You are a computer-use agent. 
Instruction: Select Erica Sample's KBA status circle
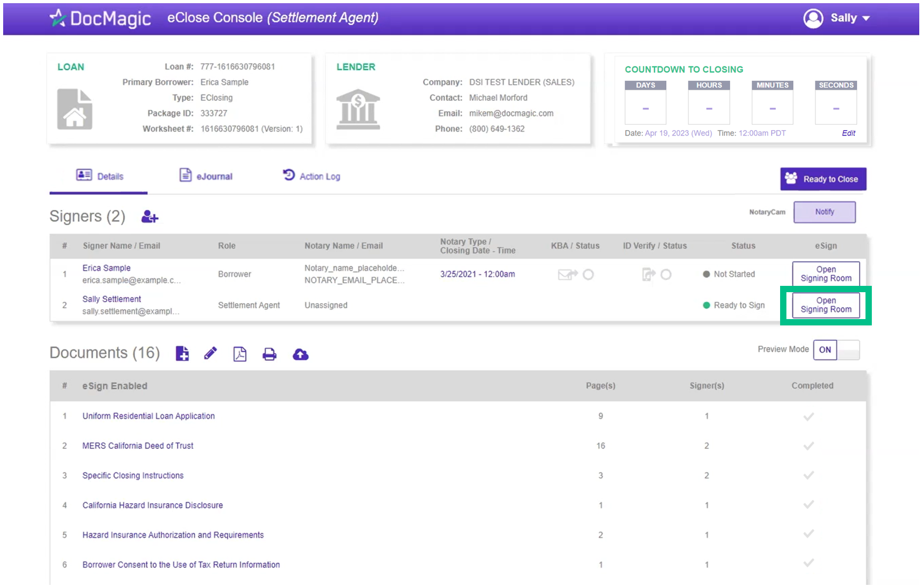tap(588, 274)
